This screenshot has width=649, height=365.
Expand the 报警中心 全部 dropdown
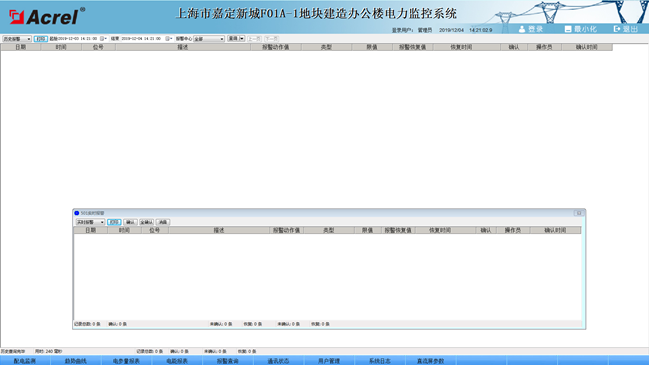(209, 38)
